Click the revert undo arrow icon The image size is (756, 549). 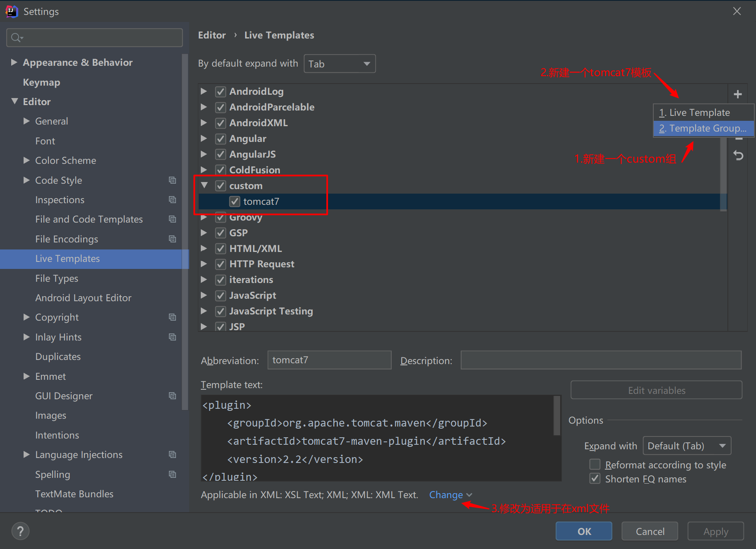click(738, 156)
